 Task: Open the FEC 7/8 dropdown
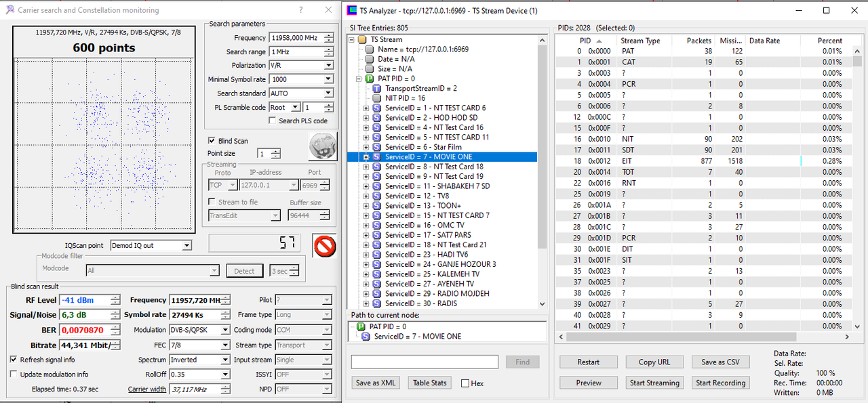224,345
